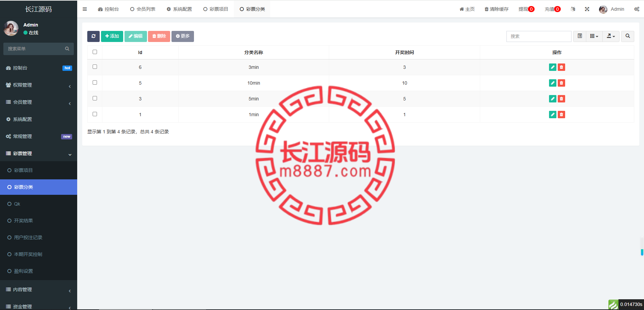Delete the 3min row with red trash icon
Viewport: 644px width, 310px height.
pyautogui.click(x=561, y=67)
